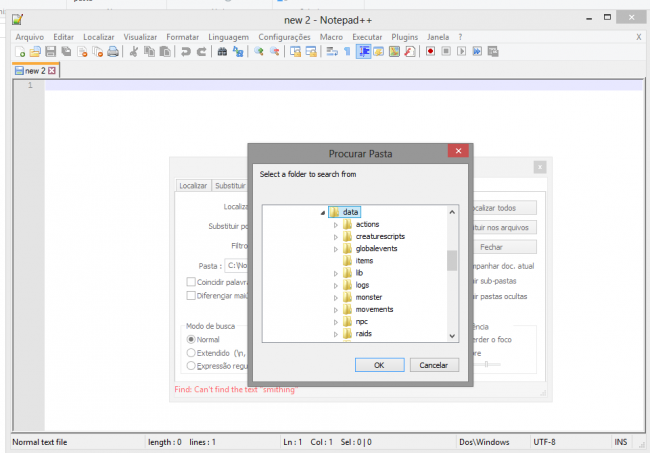Copy using the toolbar copy icon

click(149, 51)
